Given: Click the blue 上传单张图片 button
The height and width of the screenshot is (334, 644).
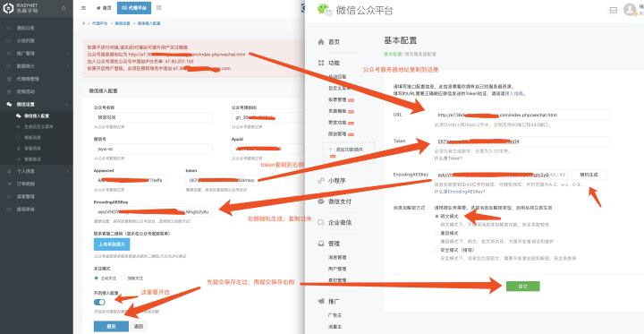Looking at the screenshot, I should point(112,244).
